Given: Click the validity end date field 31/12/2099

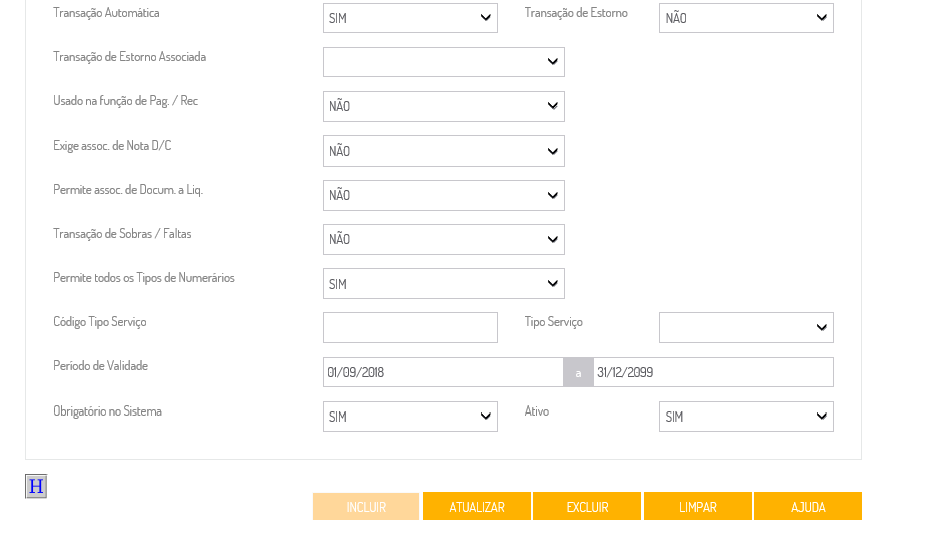Looking at the screenshot, I should [x=713, y=372].
